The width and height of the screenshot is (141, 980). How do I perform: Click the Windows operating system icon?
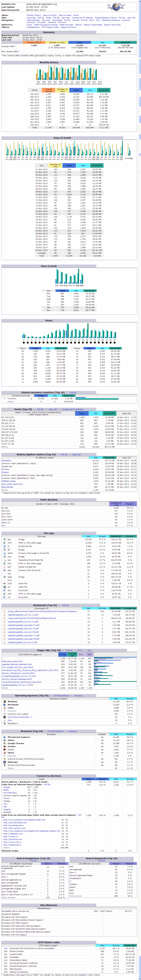4,701
